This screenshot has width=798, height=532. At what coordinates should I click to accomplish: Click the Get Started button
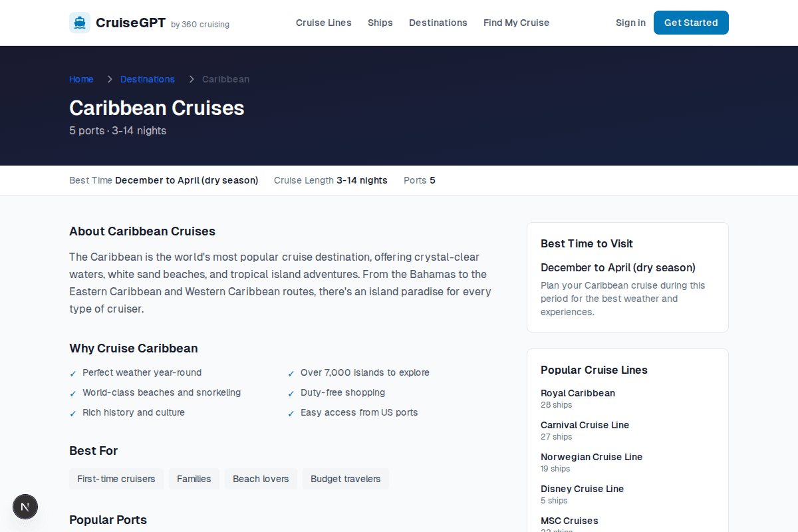690,22
